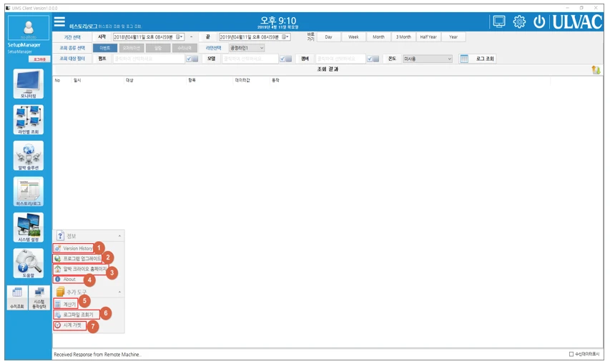
Task: Click the Month shortcut button
Action: coord(378,37)
